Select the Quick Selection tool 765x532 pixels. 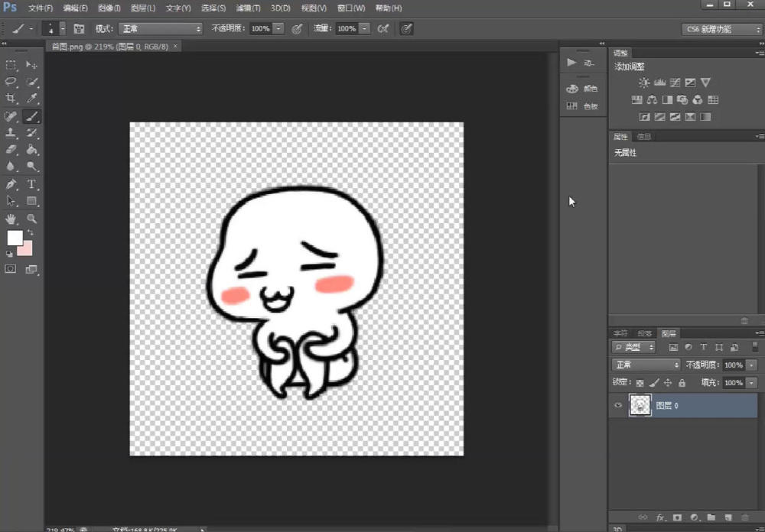31,82
